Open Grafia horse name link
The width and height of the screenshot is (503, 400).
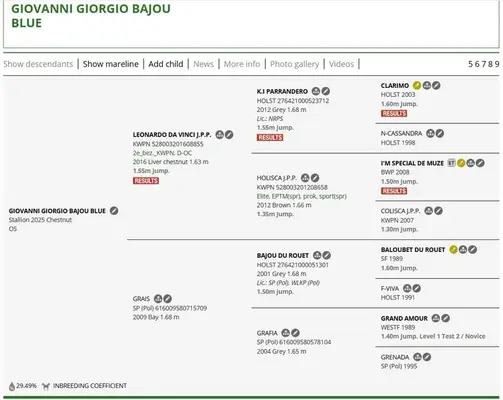point(267,333)
